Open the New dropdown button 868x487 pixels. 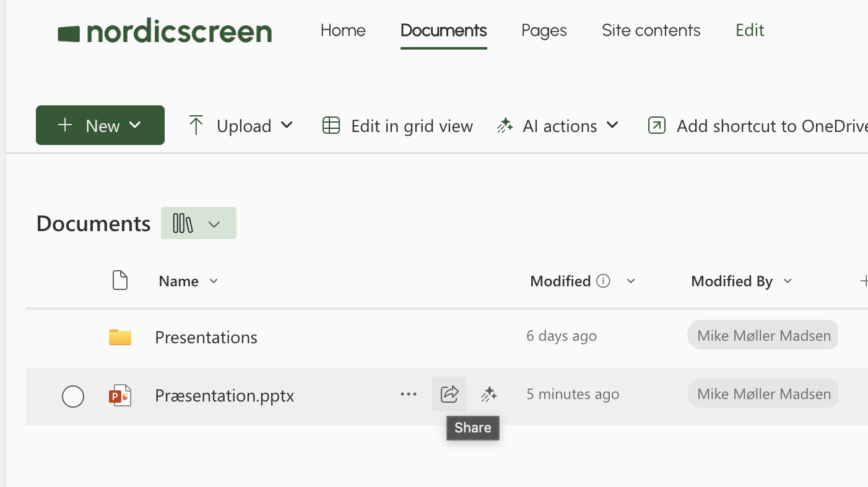click(100, 125)
